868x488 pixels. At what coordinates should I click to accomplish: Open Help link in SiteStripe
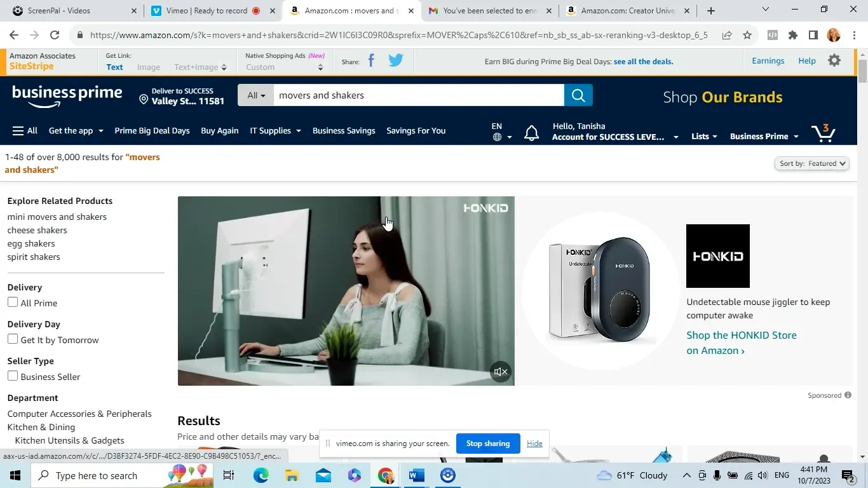(807, 61)
